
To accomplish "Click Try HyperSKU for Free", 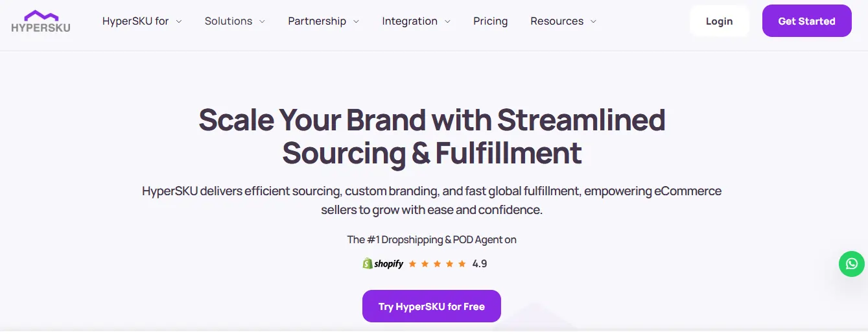I will [431, 306].
